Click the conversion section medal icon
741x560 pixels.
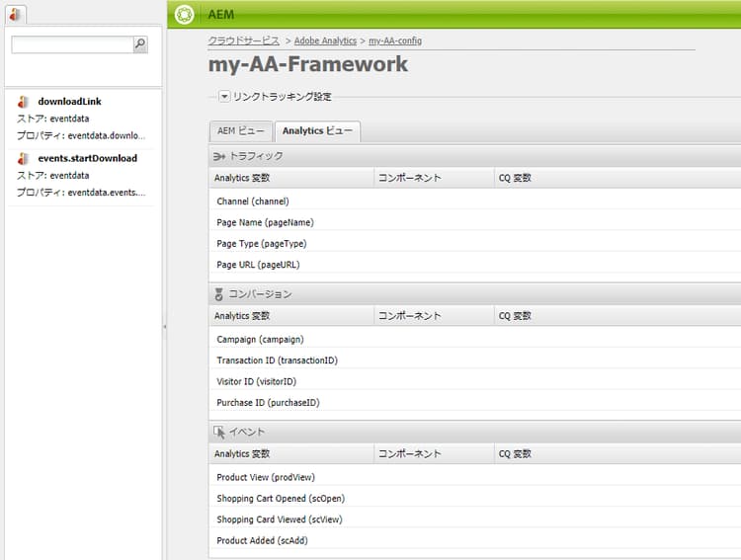(x=218, y=294)
